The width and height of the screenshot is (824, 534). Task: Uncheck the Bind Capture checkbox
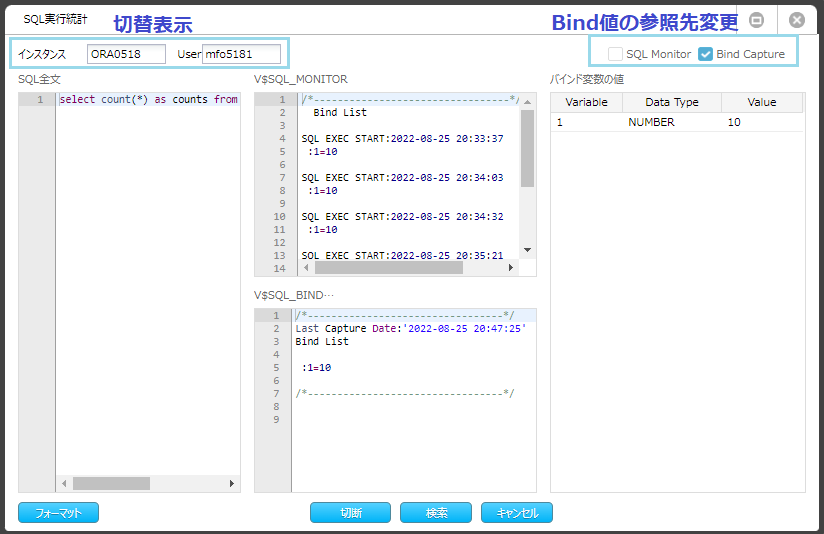click(705, 54)
